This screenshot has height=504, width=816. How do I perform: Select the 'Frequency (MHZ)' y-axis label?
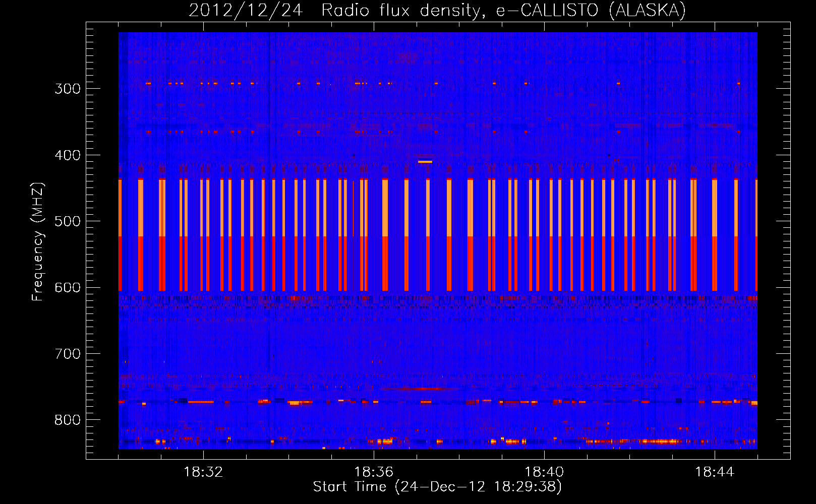click(38, 242)
